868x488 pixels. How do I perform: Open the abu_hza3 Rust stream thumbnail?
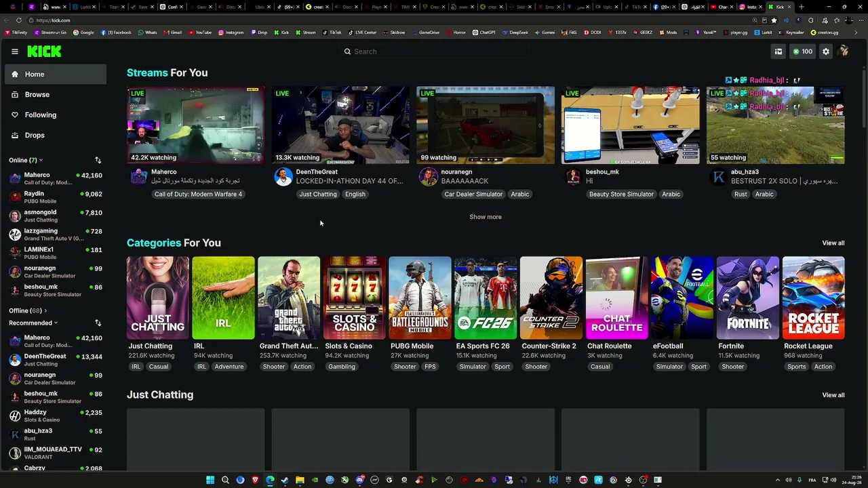click(x=775, y=125)
